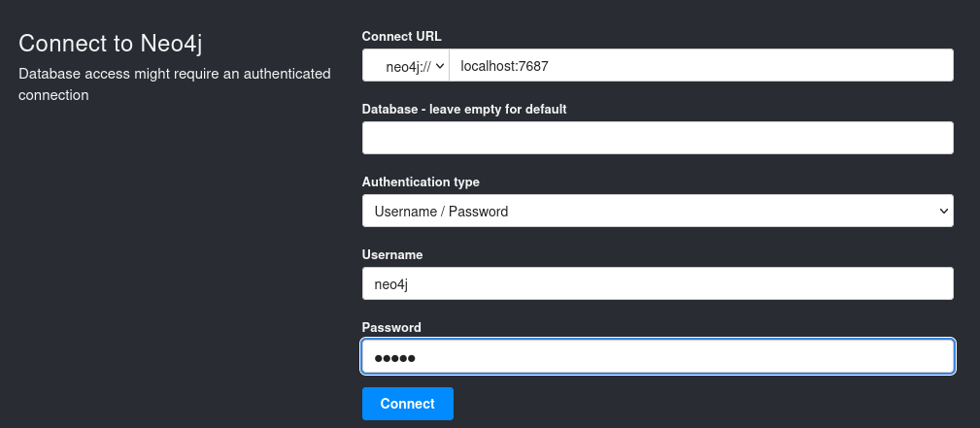Open the Authentication type dropdown

(x=658, y=211)
